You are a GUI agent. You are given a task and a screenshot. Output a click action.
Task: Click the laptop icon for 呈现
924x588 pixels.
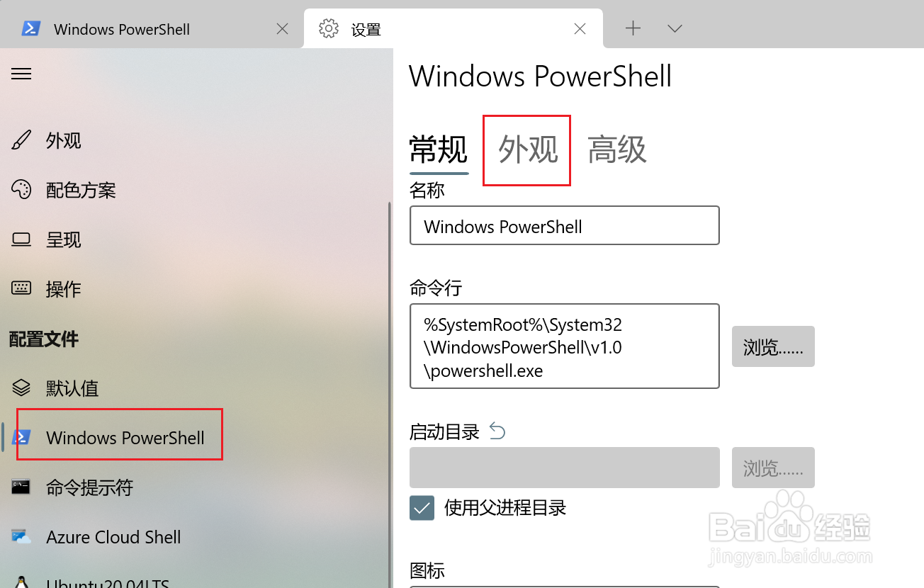[21, 239]
